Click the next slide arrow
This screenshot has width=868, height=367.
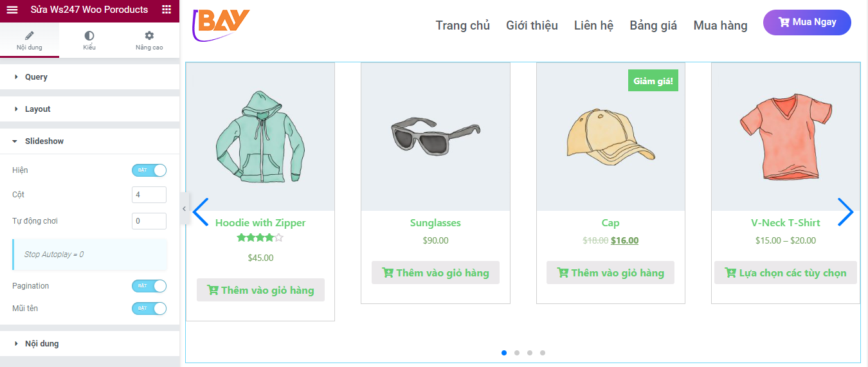[845, 211]
